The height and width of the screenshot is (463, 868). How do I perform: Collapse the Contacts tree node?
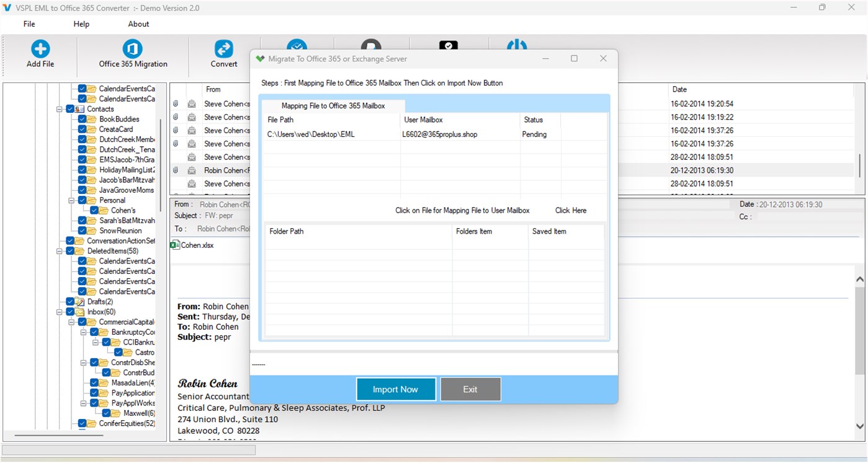59,108
